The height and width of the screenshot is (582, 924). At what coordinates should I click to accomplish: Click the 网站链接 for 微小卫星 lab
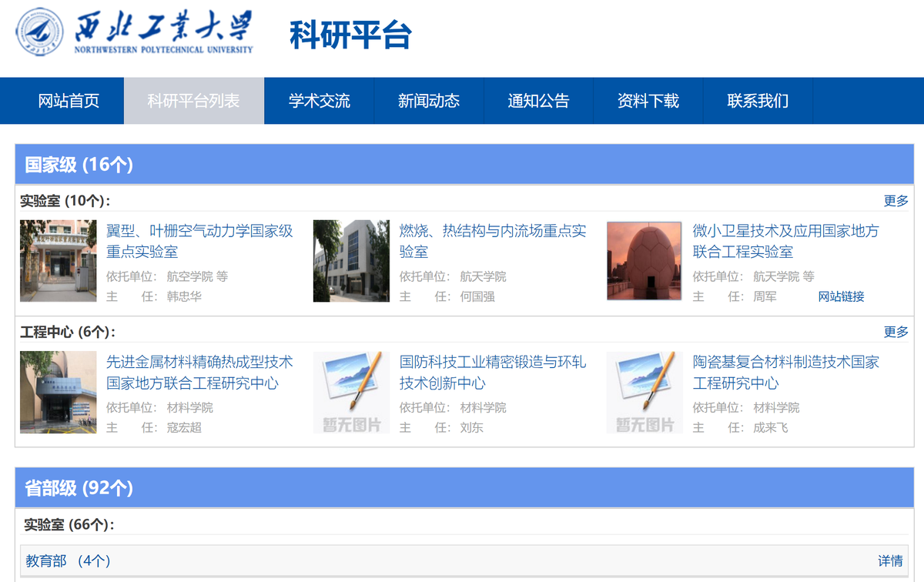click(841, 296)
